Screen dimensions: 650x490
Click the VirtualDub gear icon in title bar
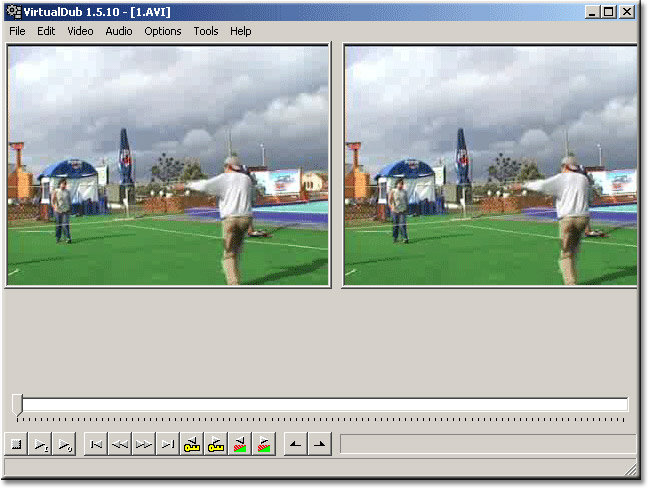point(14,12)
